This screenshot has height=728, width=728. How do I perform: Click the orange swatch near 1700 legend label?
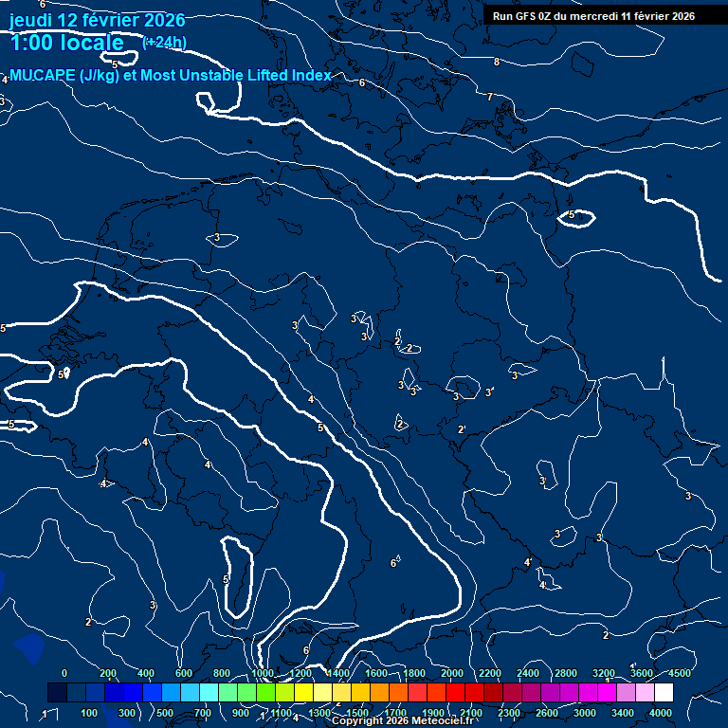[x=398, y=693]
